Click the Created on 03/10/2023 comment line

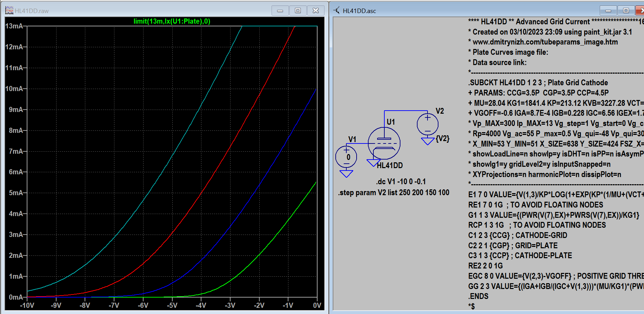[x=550, y=32]
